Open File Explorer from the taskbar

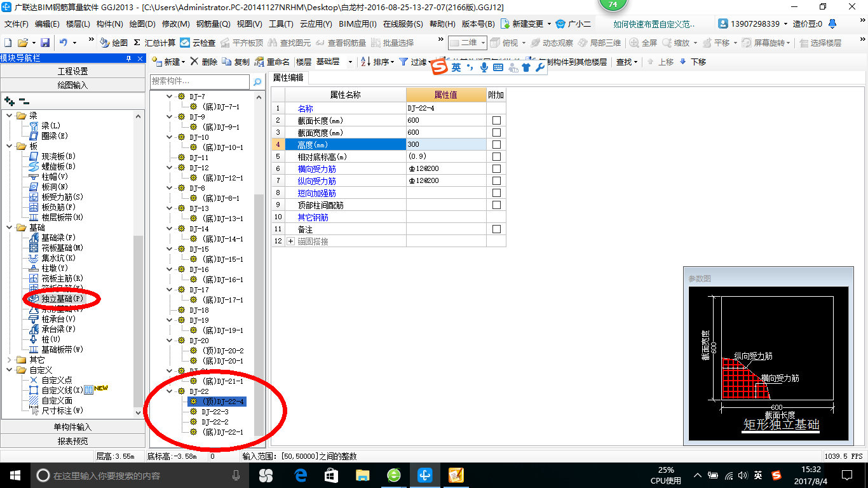[362, 475]
